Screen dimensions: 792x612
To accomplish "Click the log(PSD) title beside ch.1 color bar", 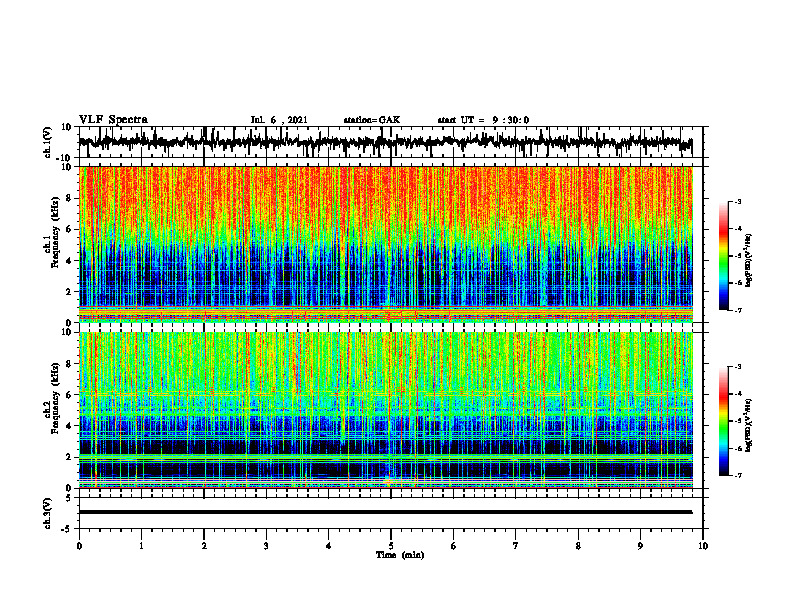I will pyautogui.click(x=749, y=261).
